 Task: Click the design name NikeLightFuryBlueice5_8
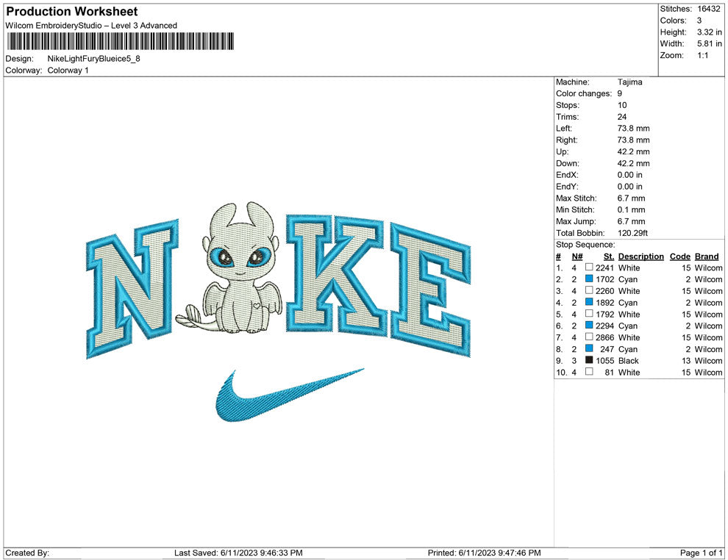(94, 59)
